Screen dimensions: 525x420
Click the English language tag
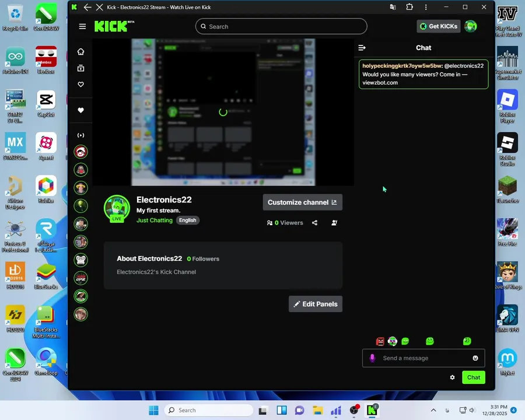coord(187,220)
